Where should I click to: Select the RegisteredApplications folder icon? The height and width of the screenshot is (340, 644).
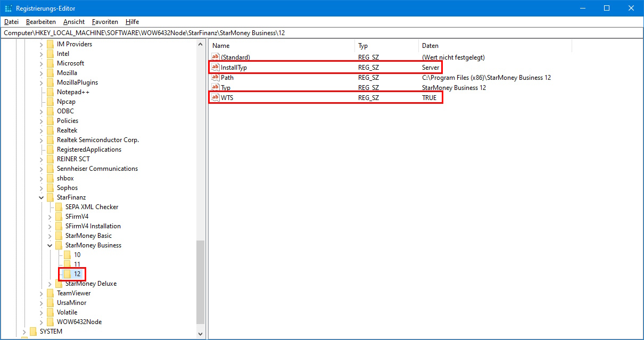pyautogui.click(x=50, y=150)
